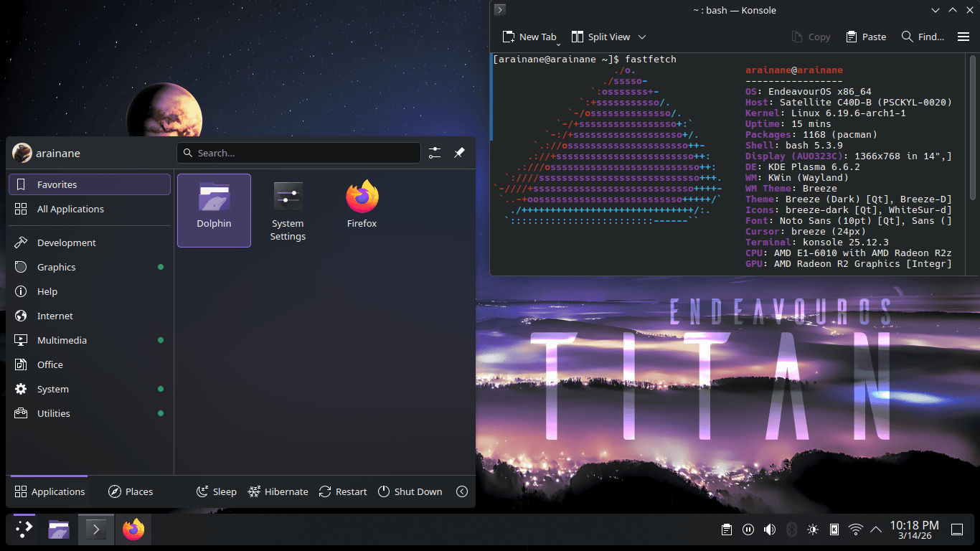
Task: Open the Wi-Fi networks tray icon
Action: [856, 530]
